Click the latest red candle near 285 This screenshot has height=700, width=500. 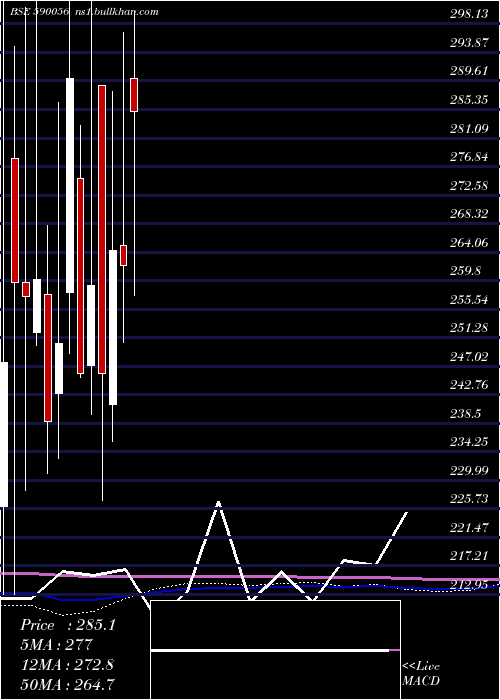tap(134, 95)
